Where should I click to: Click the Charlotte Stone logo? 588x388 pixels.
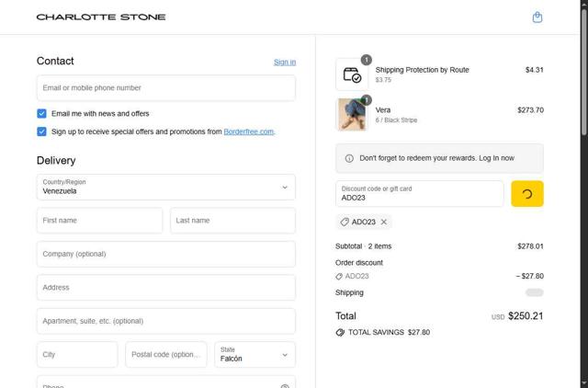[101, 17]
